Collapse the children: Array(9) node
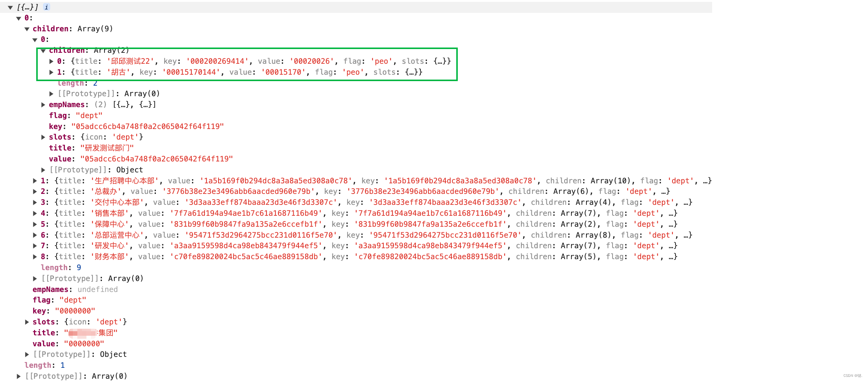Screen dimensions: 868x381 (x=27, y=29)
